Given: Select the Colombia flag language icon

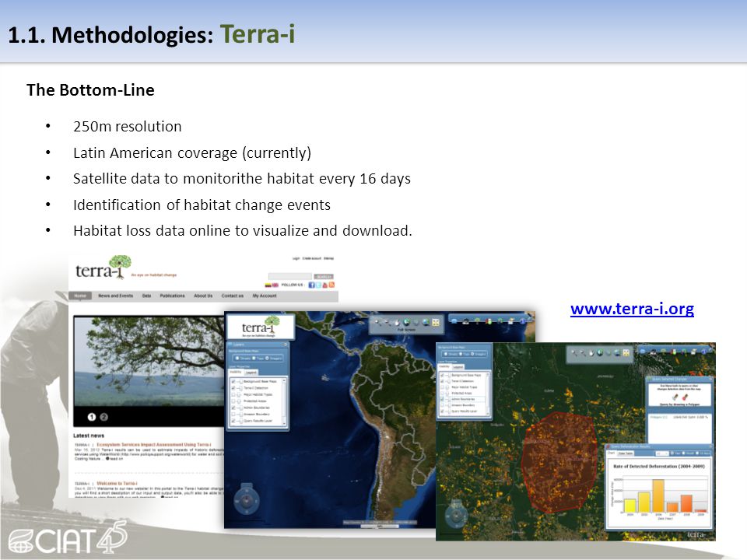Looking at the screenshot, I should [x=268, y=285].
